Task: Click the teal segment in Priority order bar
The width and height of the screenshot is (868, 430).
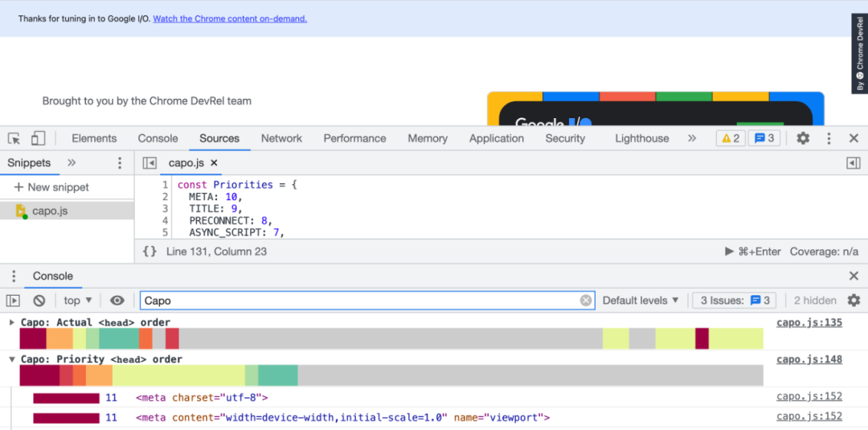Action: (x=278, y=375)
